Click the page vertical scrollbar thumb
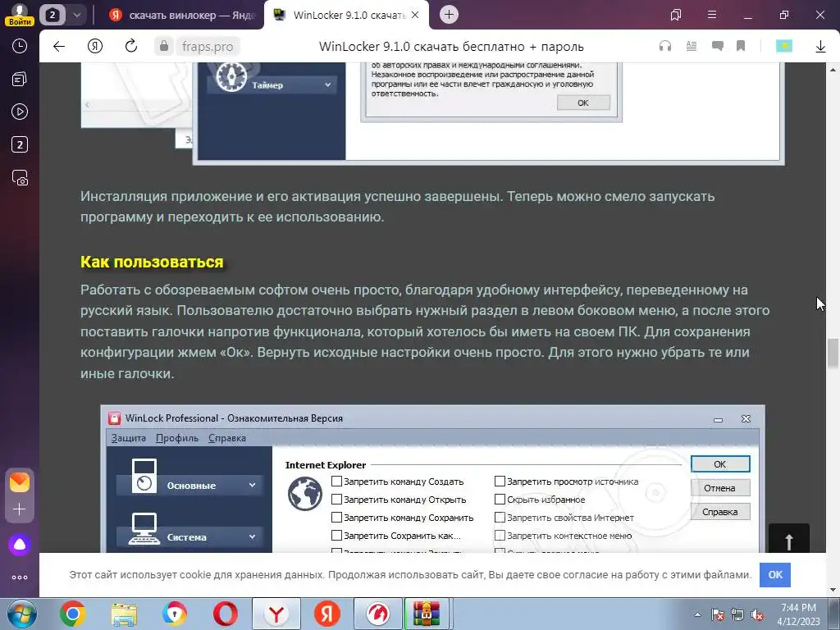This screenshot has height=630, width=840. pos(833,354)
